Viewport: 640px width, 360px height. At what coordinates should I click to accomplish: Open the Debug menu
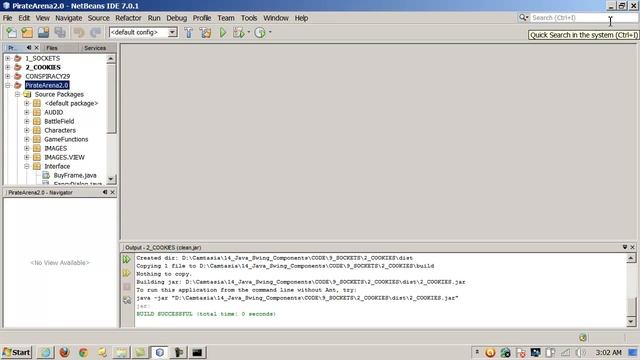pos(176,18)
